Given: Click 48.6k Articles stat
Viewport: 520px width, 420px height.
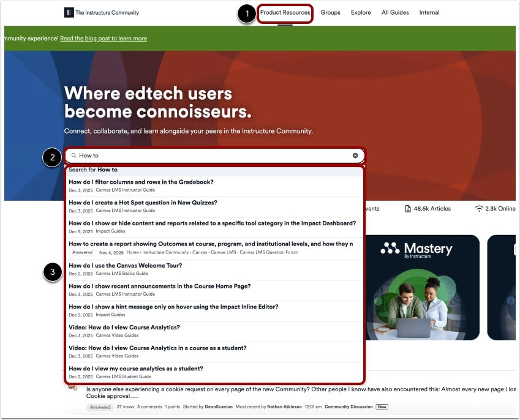Looking at the screenshot, I should [x=428, y=209].
